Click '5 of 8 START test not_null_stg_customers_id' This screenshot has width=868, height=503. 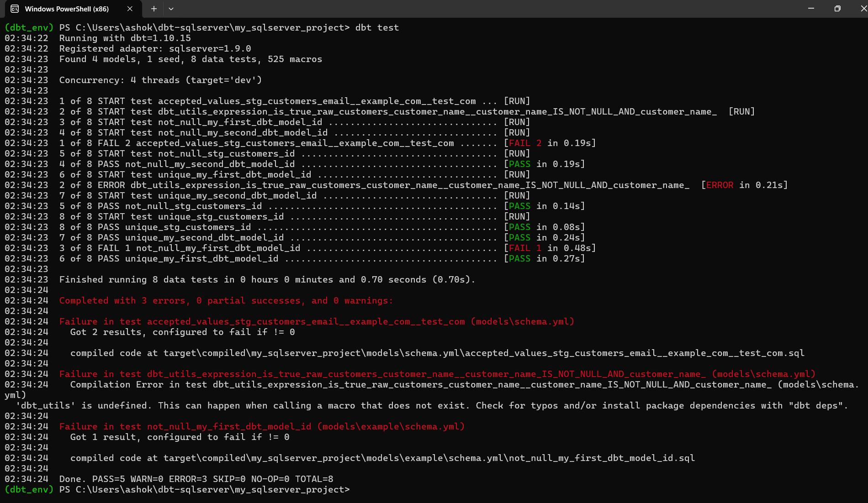pos(177,153)
